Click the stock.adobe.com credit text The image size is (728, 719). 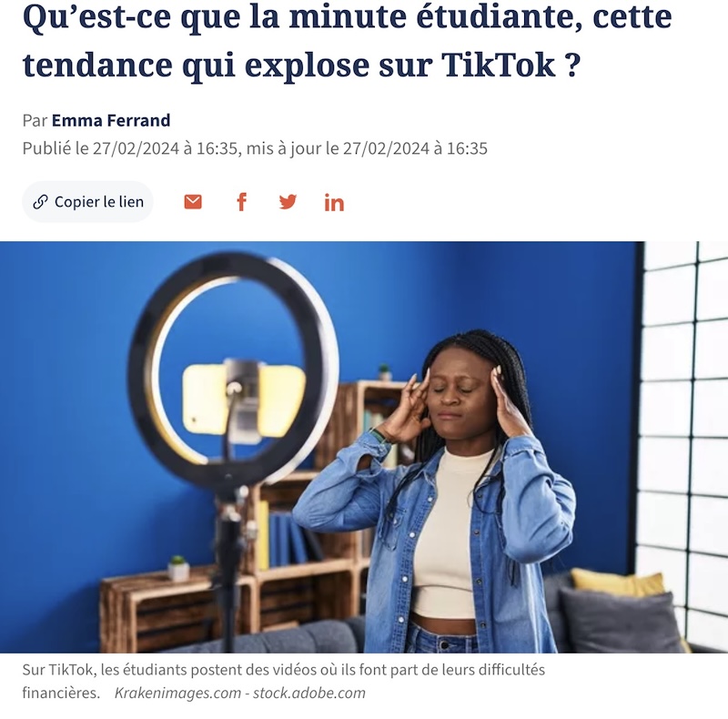click(309, 693)
